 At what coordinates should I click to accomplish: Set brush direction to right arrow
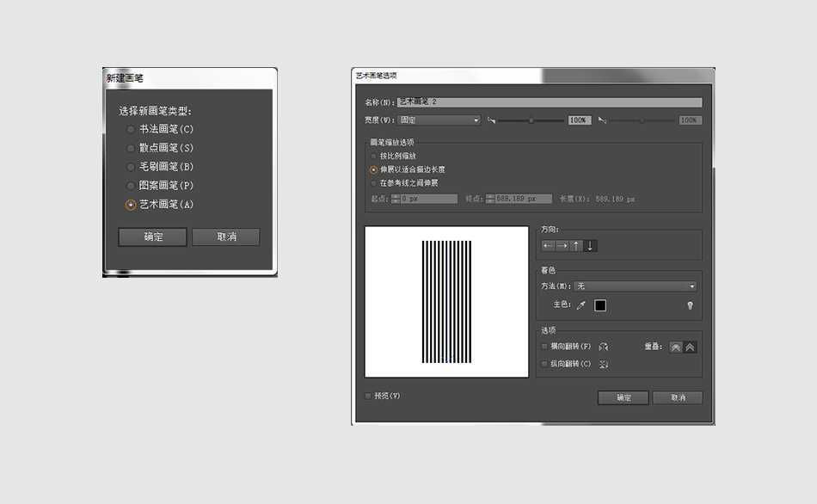(x=562, y=246)
